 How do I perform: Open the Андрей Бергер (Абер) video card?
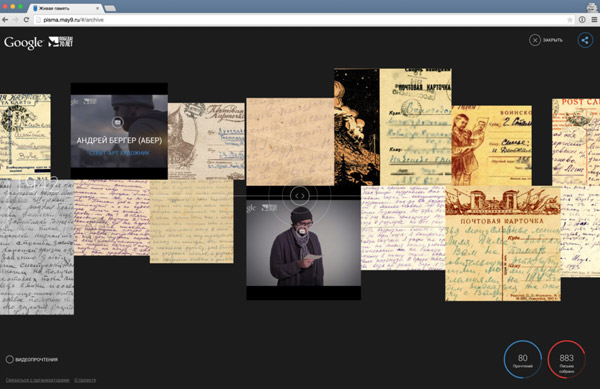pyautogui.click(x=119, y=131)
